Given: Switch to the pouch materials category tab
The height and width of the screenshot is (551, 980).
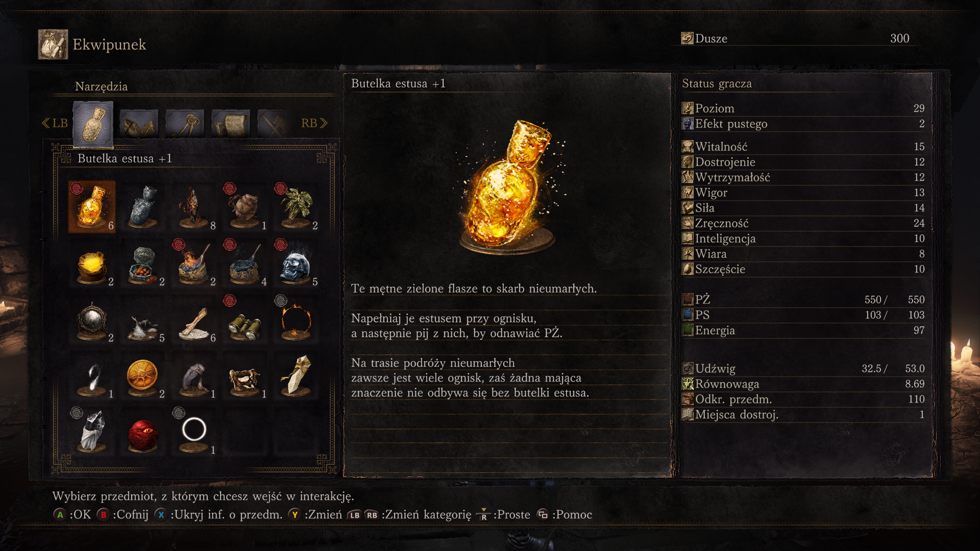Looking at the screenshot, I should (139, 123).
